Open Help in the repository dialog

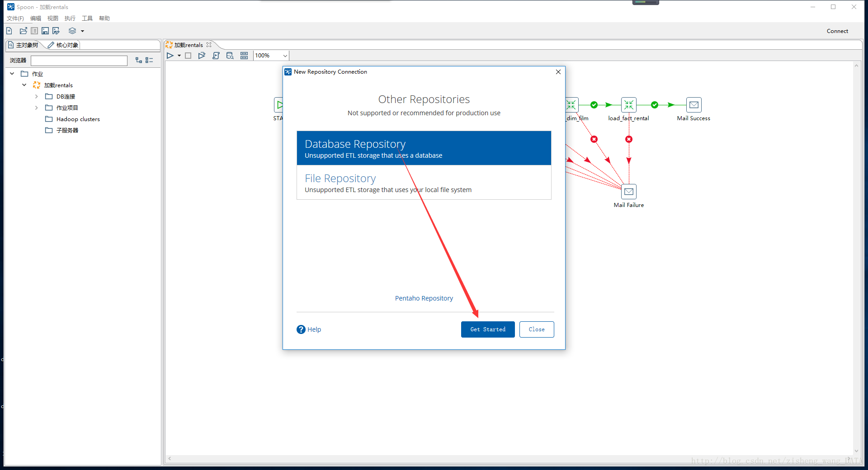click(x=309, y=329)
